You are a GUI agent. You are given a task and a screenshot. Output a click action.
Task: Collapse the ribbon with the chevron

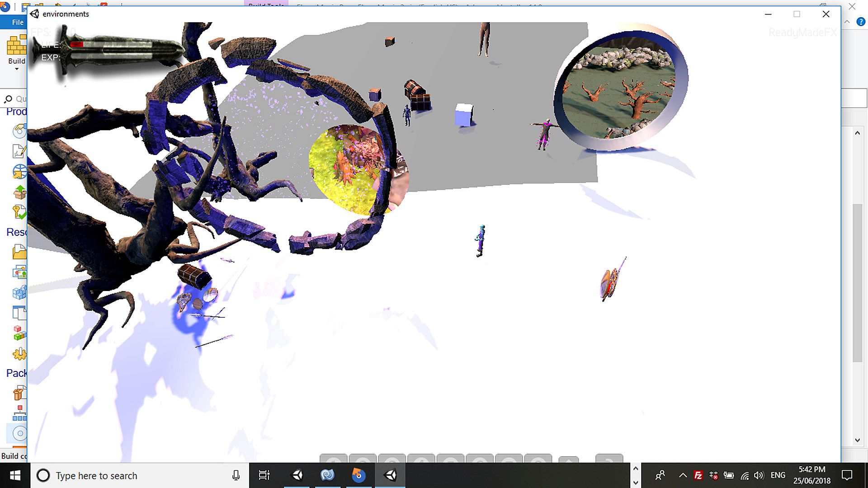(x=847, y=22)
